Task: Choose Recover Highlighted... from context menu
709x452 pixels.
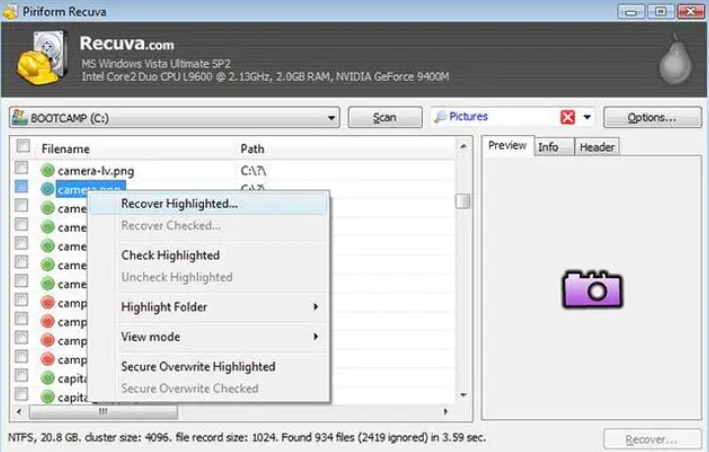Action: click(x=209, y=204)
